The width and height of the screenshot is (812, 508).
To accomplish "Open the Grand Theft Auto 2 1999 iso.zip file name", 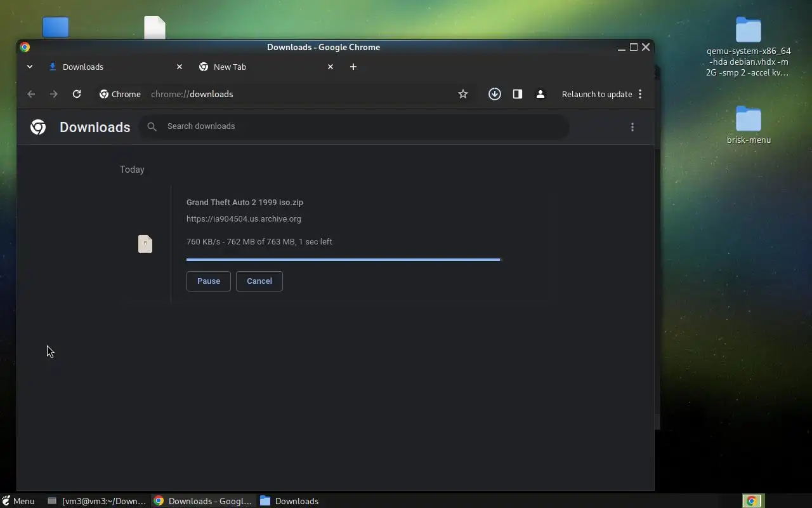I will tap(245, 203).
